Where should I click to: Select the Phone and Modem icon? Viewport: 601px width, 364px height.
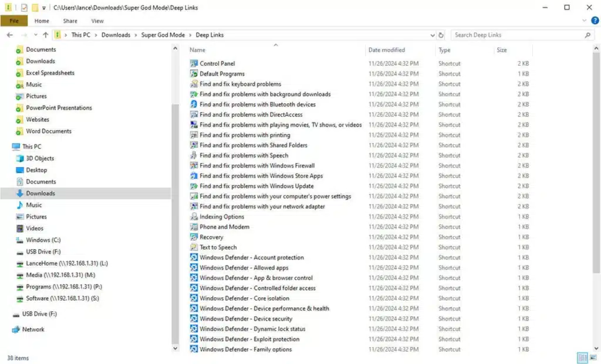tap(194, 227)
